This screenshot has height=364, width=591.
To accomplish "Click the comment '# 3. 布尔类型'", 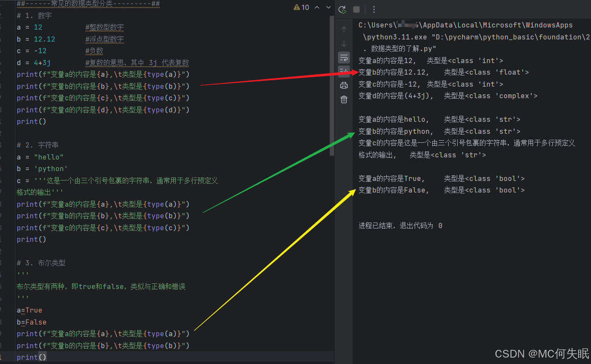I will click(41, 263).
